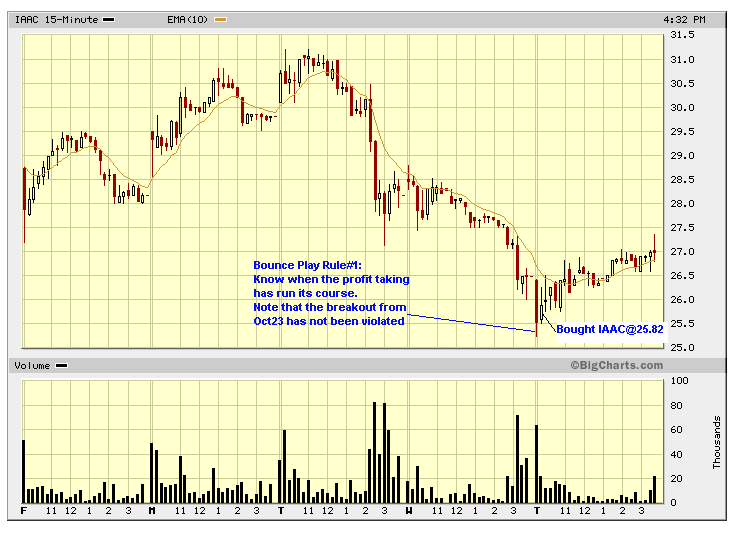Click the 'Volume' panel label
This screenshot has height=534, width=740.
tap(32, 366)
